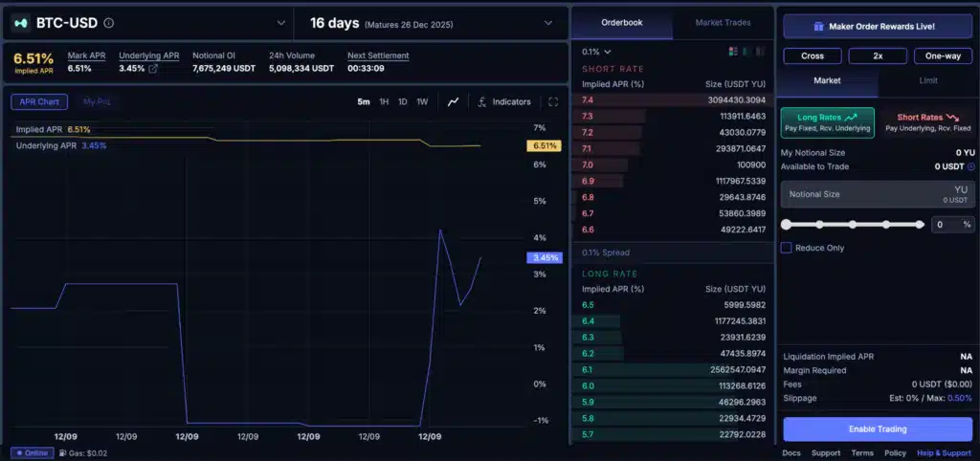Click the midpoint of the notional size slider
Image resolution: width=980 pixels, height=461 pixels.
click(853, 225)
